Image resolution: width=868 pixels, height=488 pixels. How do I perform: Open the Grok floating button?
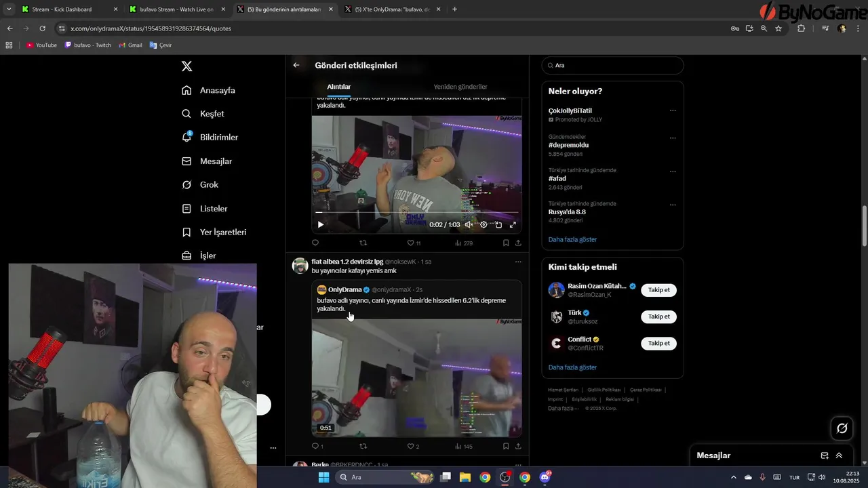(x=842, y=428)
